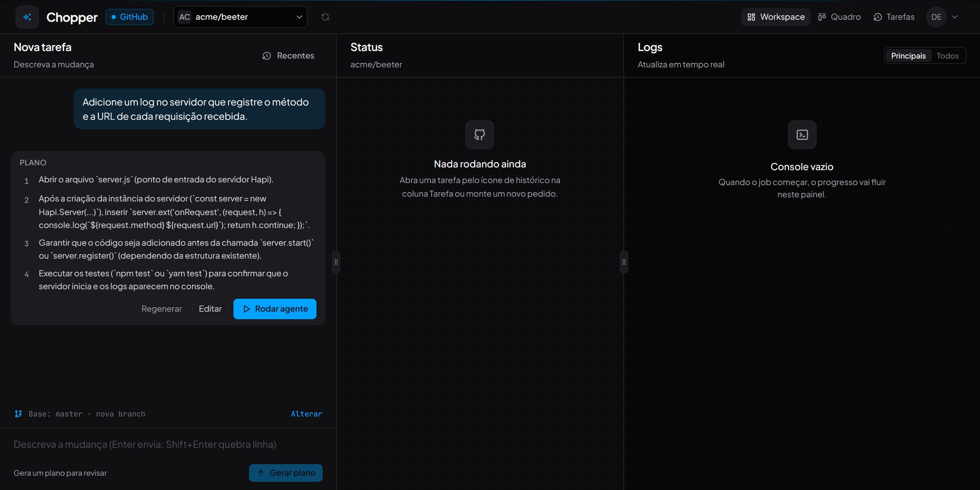The image size is (980, 490).
Task: Click Alterar to change base branch
Action: [x=306, y=413]
